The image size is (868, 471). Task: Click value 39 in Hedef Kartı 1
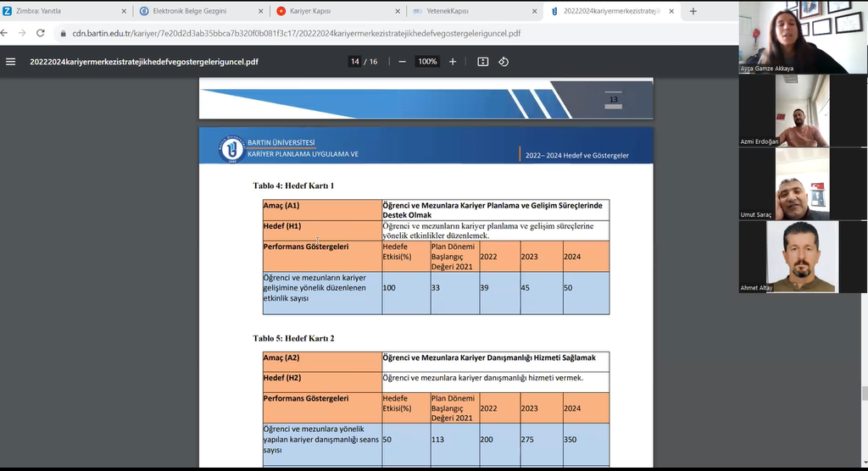tap(484, 288)
